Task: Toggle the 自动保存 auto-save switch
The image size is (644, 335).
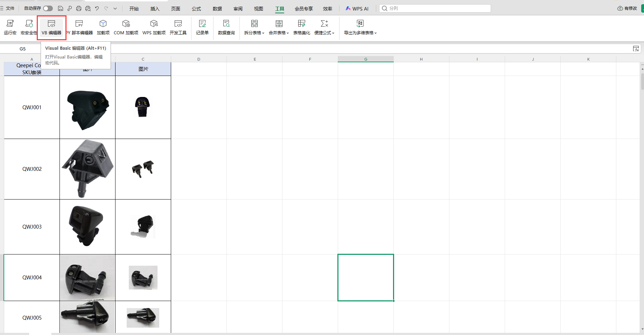Action: (48, 8)
